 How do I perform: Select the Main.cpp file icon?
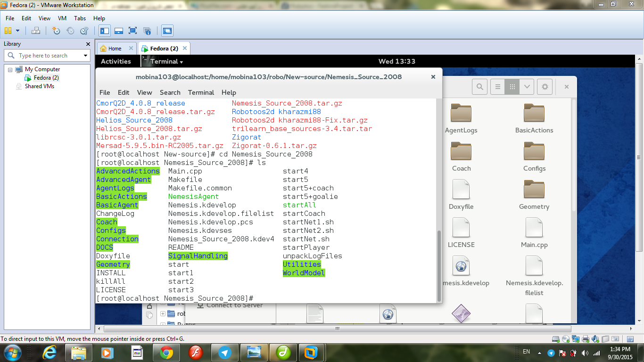coord(534,227)
